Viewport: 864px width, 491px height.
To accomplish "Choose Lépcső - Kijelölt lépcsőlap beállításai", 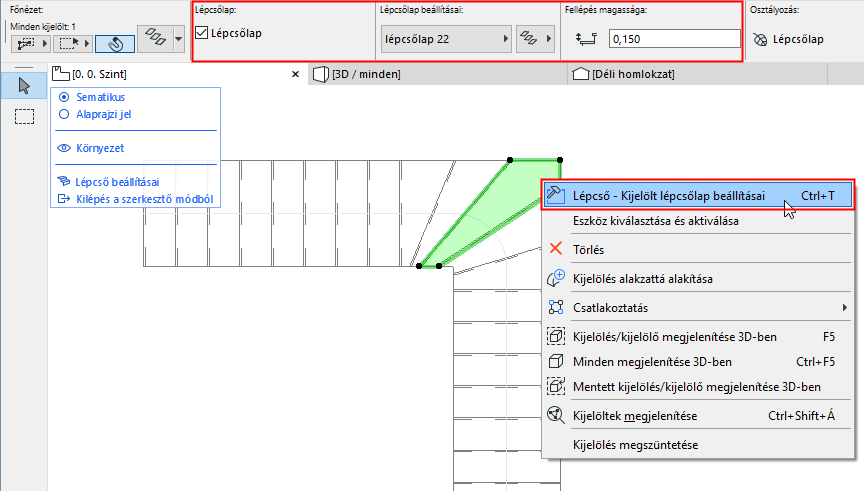I will [698, 195].
